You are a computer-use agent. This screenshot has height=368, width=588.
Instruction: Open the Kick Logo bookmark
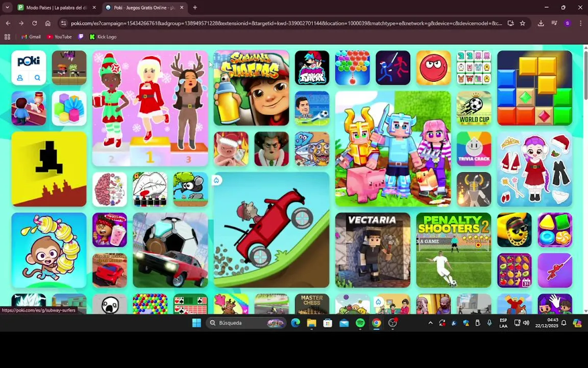(103, 37)
